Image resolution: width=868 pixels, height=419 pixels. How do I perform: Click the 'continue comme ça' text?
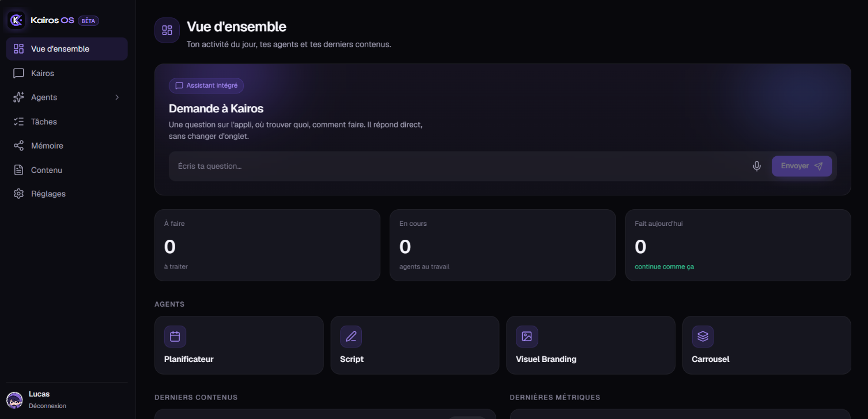(664, 267)
